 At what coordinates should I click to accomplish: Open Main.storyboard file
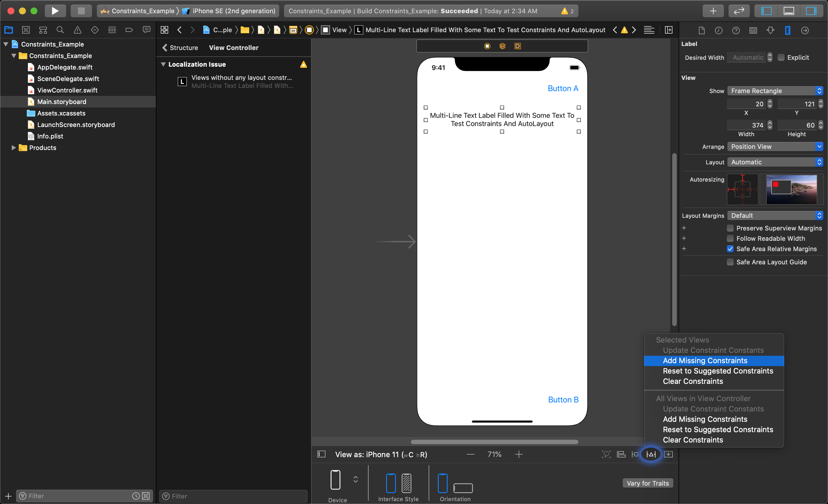point(62,101)
